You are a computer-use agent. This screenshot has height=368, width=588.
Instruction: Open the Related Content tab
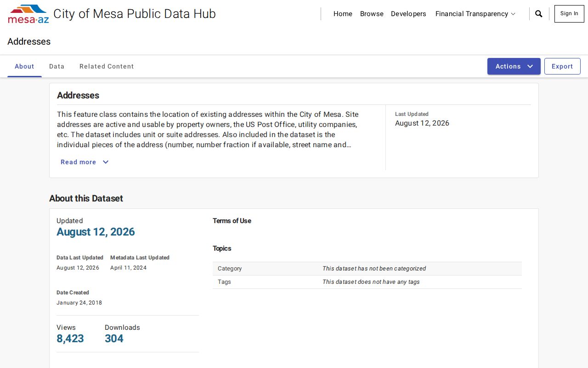pos(107,66)
